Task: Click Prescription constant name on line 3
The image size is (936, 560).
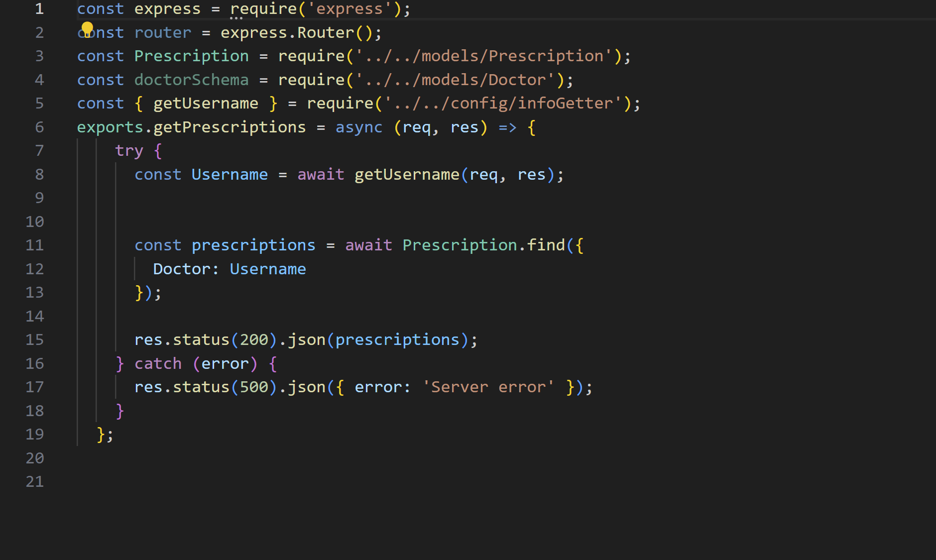Action: click(191, 56)
